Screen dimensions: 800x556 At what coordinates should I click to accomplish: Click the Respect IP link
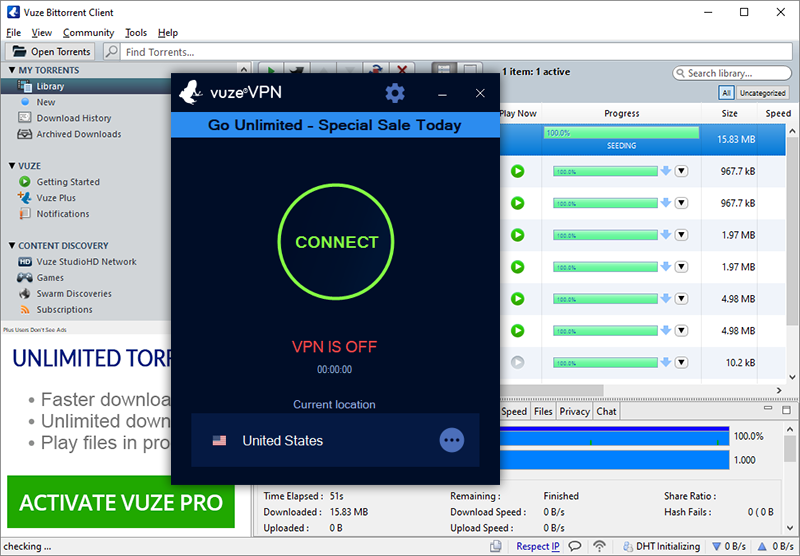pyautogui.click(x=538, y=546)
